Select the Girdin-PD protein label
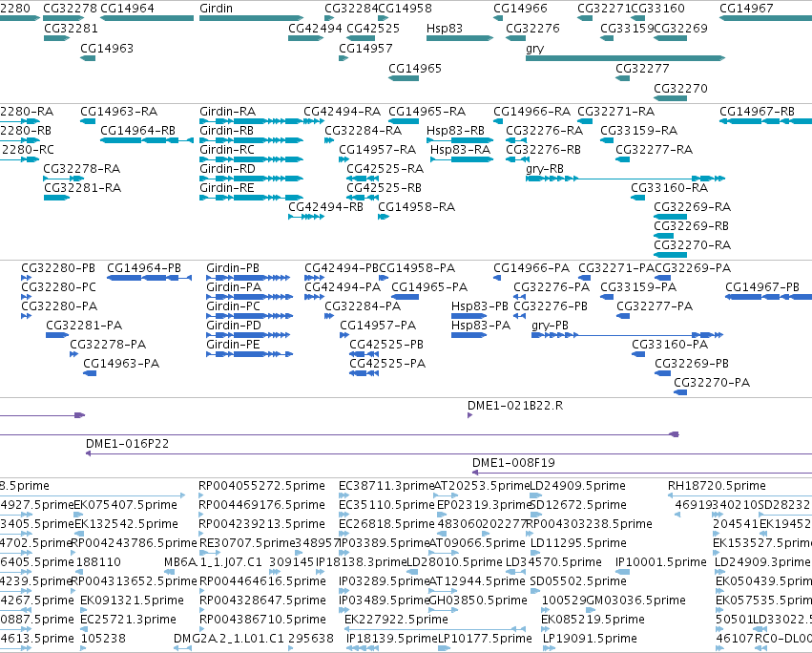 coord(234,326)
